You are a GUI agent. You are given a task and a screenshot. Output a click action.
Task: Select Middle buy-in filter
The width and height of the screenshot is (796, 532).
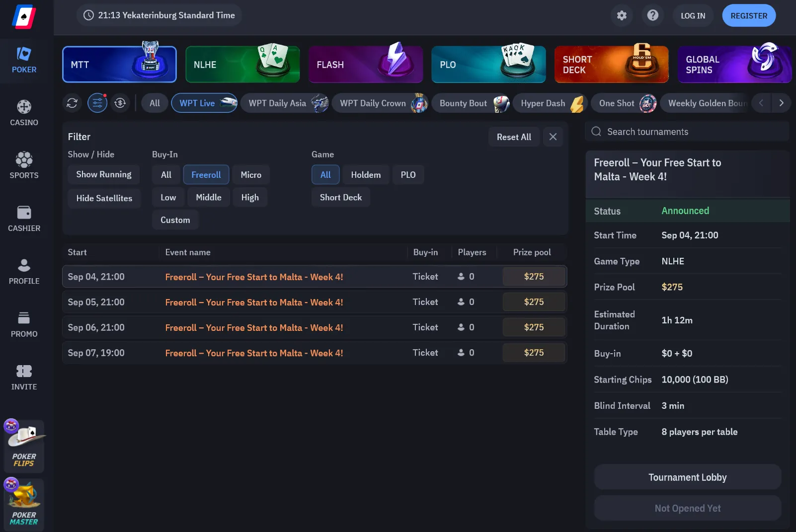pyautogui.click(x=209, y=197)
